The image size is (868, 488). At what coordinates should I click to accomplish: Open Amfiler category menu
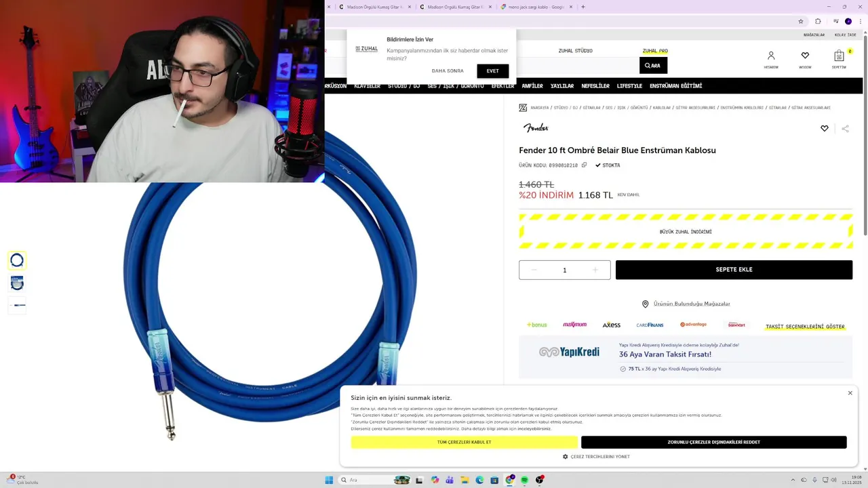coord(532,86)
